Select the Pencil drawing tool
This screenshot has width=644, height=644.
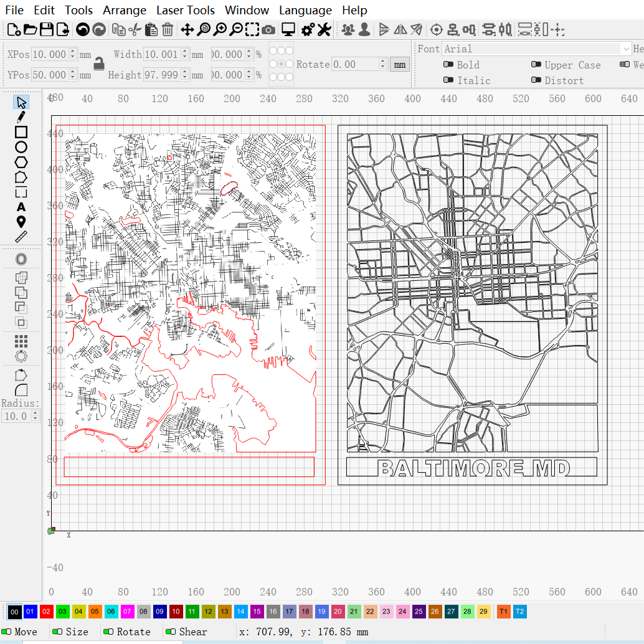(x=21, y=116)
